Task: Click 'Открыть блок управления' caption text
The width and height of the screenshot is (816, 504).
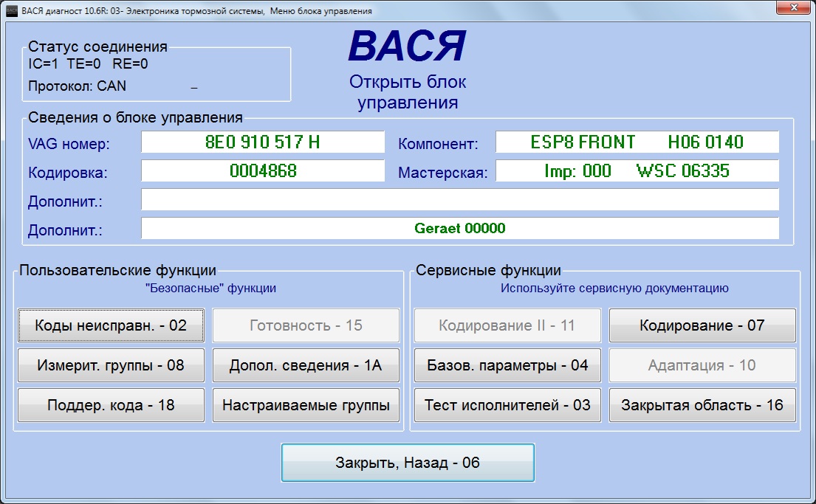Action: point(408,92)
